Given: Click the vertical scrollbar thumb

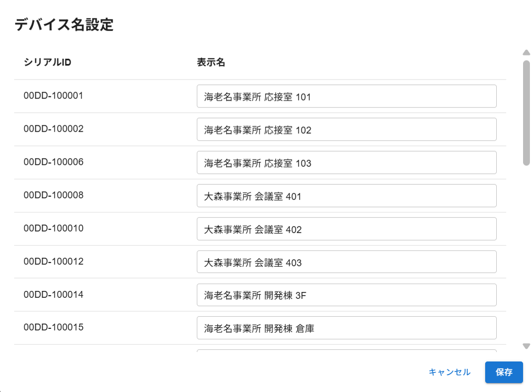Looking at the screenshot, I should 526,113.
